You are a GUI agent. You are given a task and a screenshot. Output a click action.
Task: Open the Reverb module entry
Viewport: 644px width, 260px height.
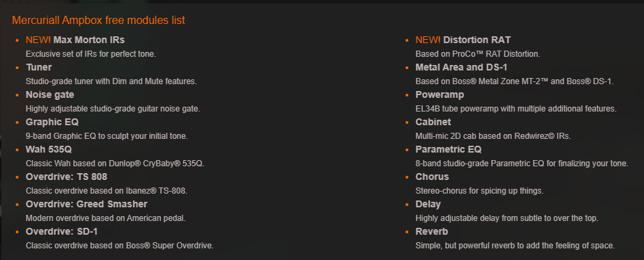coord(432,232)
